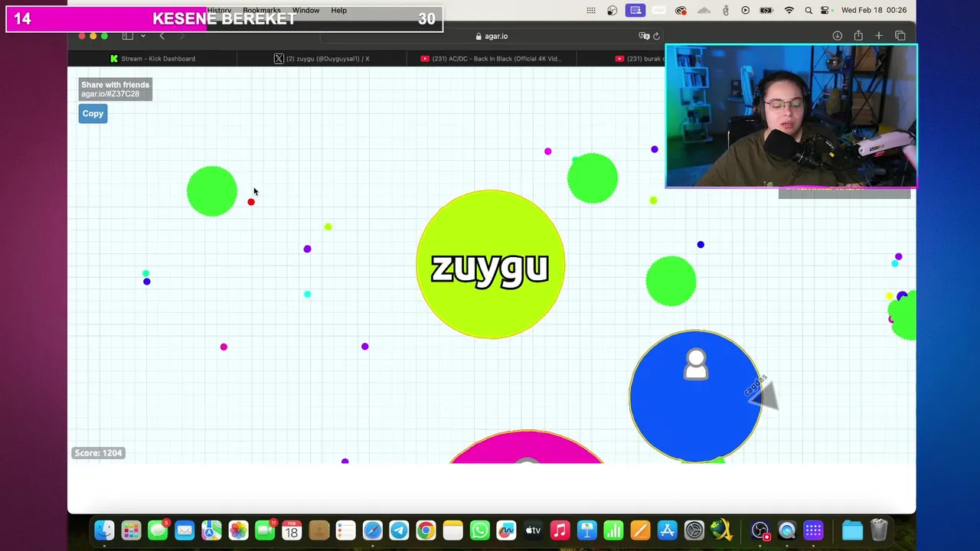Check battery status in menu bar
Image resolution: width=980 pixels, height=551 pixels.
click(x=766, y=10)
